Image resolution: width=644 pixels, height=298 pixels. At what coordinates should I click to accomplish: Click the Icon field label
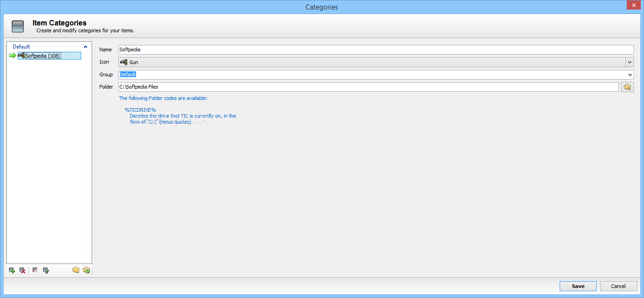(104, 62)
